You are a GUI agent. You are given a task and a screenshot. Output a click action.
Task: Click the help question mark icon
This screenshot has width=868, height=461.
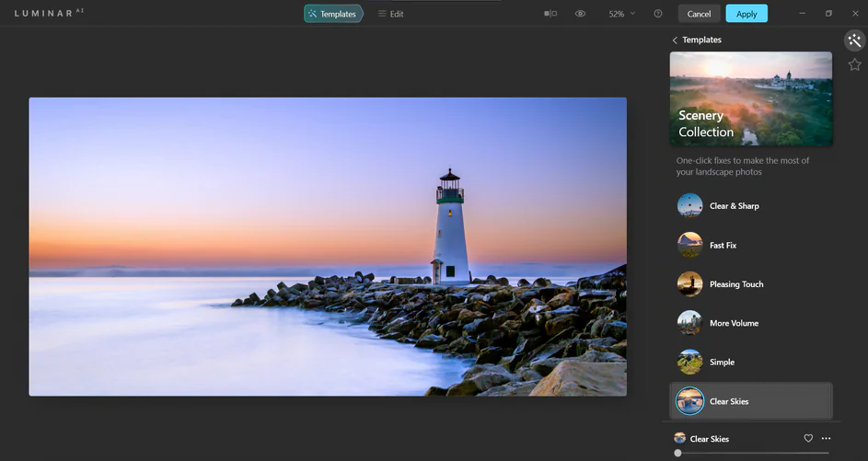pyautogui.click(x=657, y=14)
